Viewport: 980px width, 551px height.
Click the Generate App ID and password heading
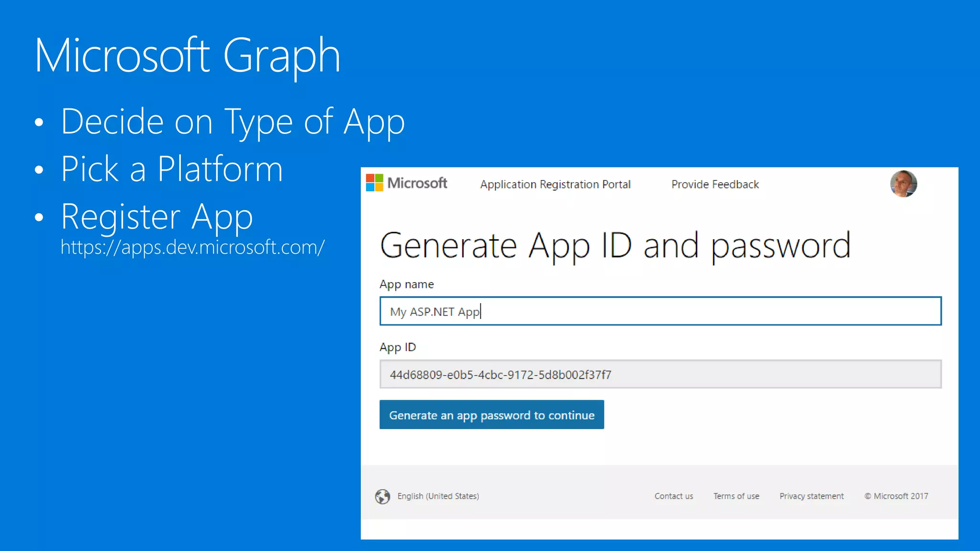coord(615,246)
